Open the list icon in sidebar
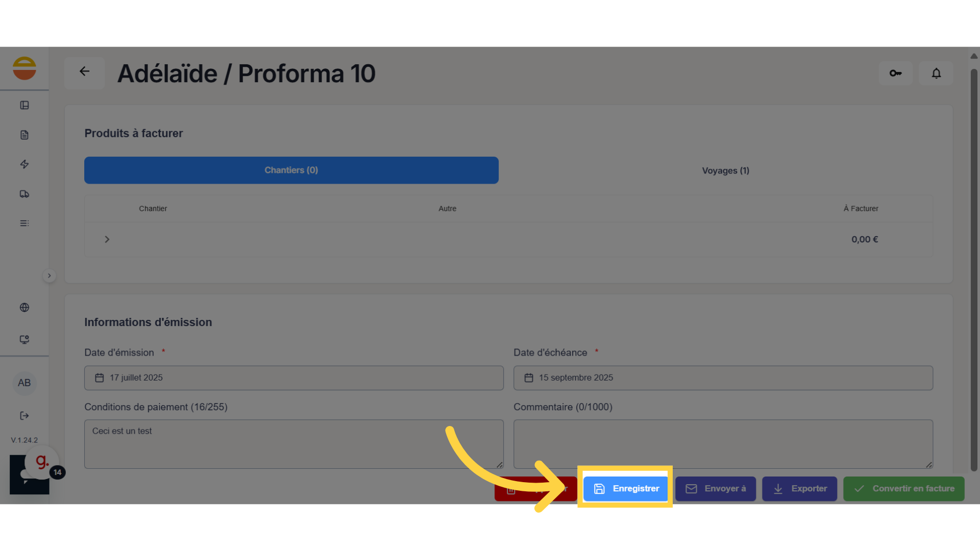Image resolution: width=980 pixels, height=551 pixels. 24,223
